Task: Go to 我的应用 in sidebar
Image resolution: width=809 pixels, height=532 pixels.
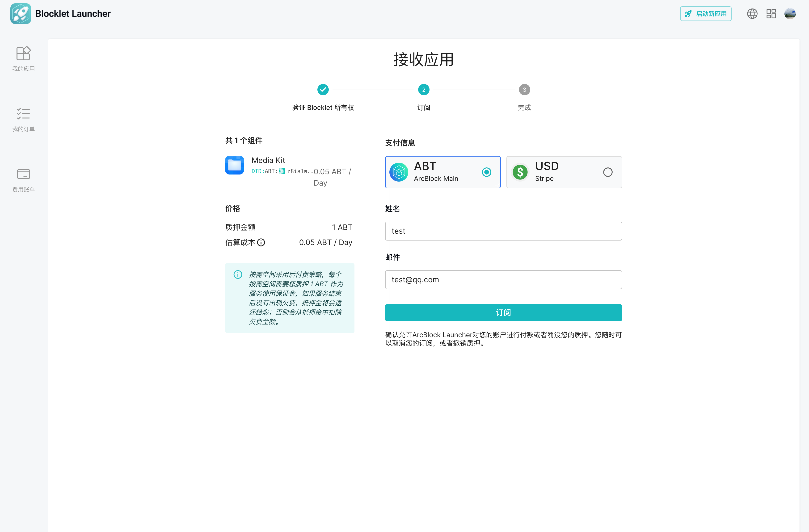Action: [x=23, y=59]
